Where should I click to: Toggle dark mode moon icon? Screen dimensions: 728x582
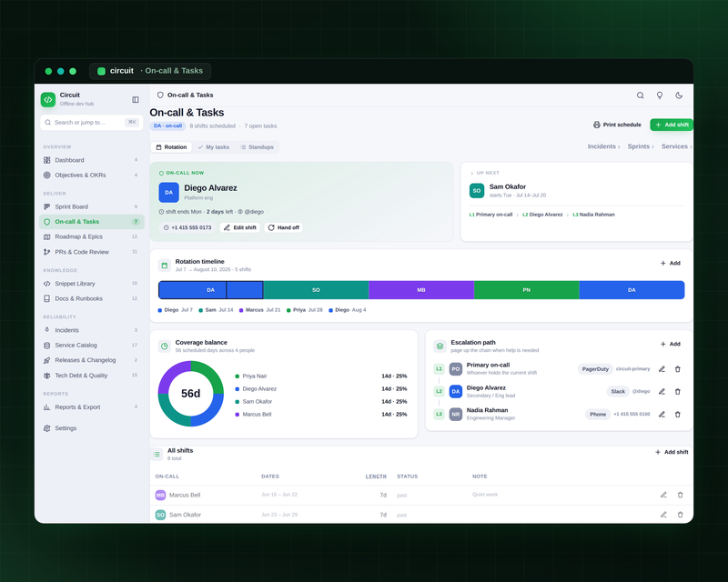coord(679,95)
